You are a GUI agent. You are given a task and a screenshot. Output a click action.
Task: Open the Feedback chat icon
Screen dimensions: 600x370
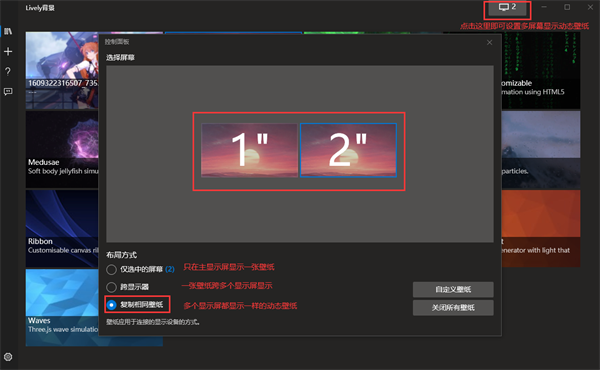point(8,91)
